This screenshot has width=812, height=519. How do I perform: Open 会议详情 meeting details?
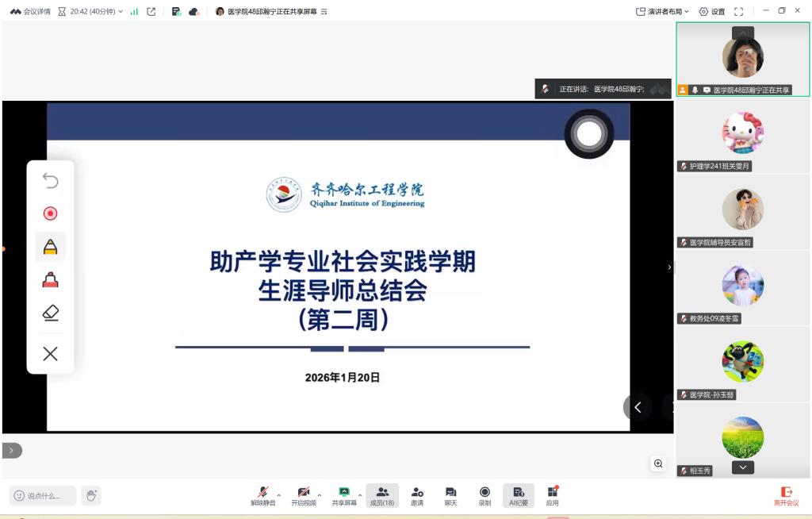(31, 12)
